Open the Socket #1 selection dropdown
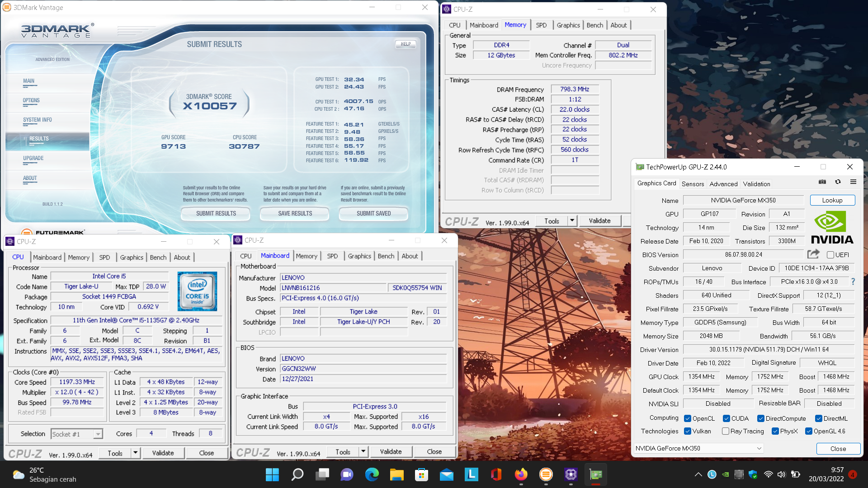Viewport: 868px width, 488px height. click(x=77, y=434)
